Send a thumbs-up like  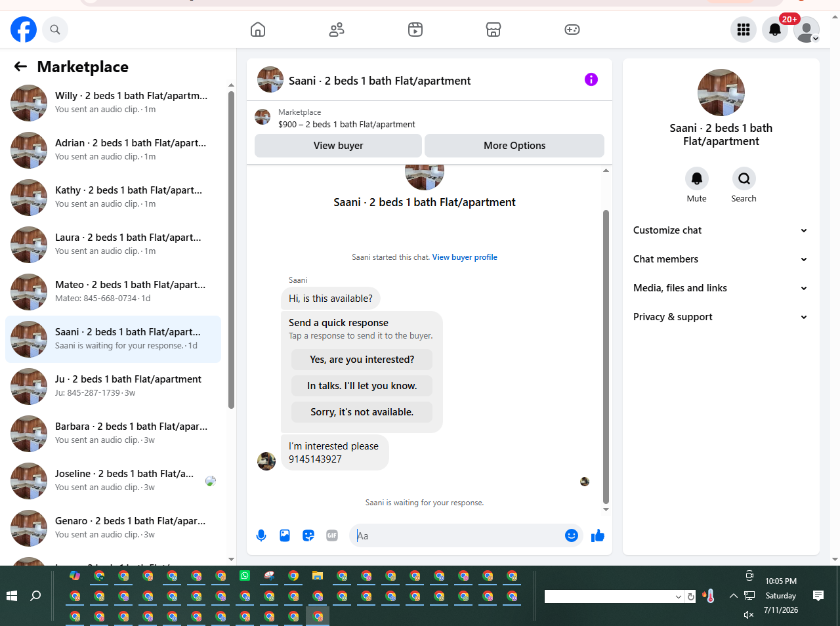pyautogui.click(x=598, y=535)
